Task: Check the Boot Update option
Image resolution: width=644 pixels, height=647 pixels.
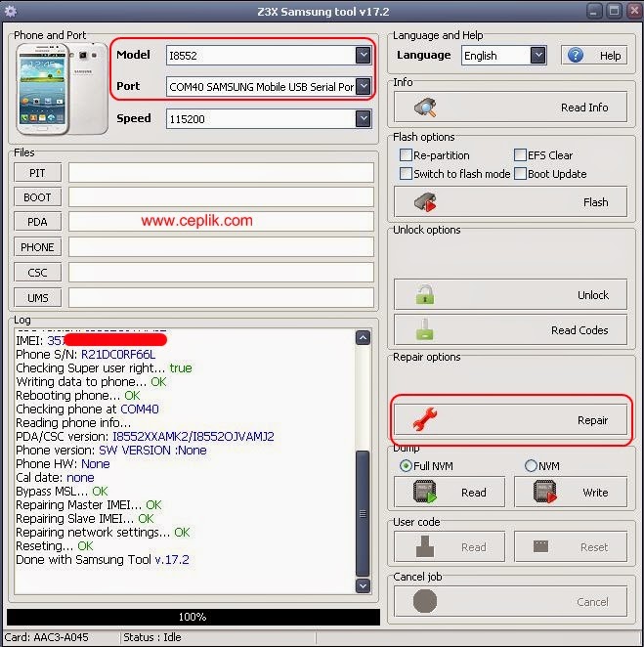Action: (520, 174)
